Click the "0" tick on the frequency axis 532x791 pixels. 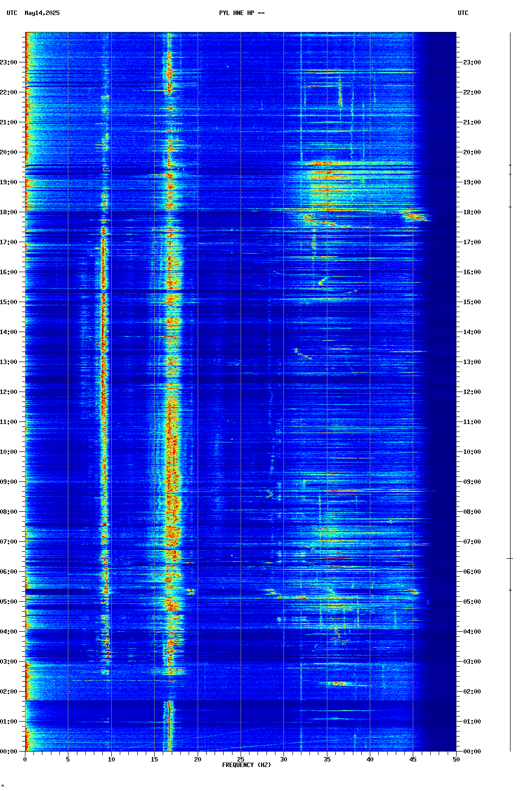click(25, 760)
